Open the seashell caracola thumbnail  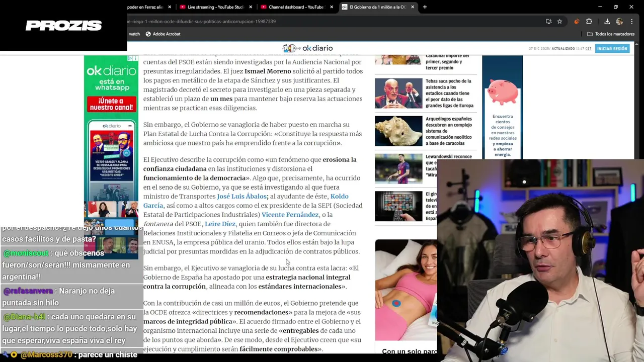pyautogui.click(x=398, y=131)
